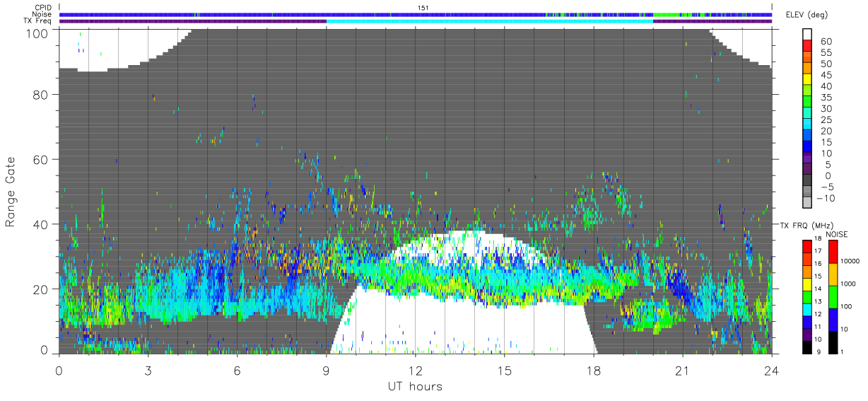Click the '-10' label on the ELEV color bar

(x=826, y=198)
